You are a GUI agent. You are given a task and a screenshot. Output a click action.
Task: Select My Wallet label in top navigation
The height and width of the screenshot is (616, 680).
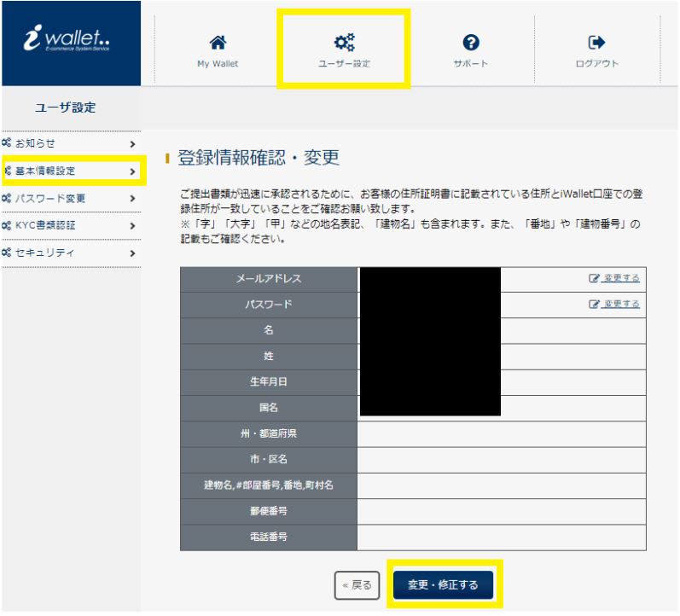coord(218,63)
